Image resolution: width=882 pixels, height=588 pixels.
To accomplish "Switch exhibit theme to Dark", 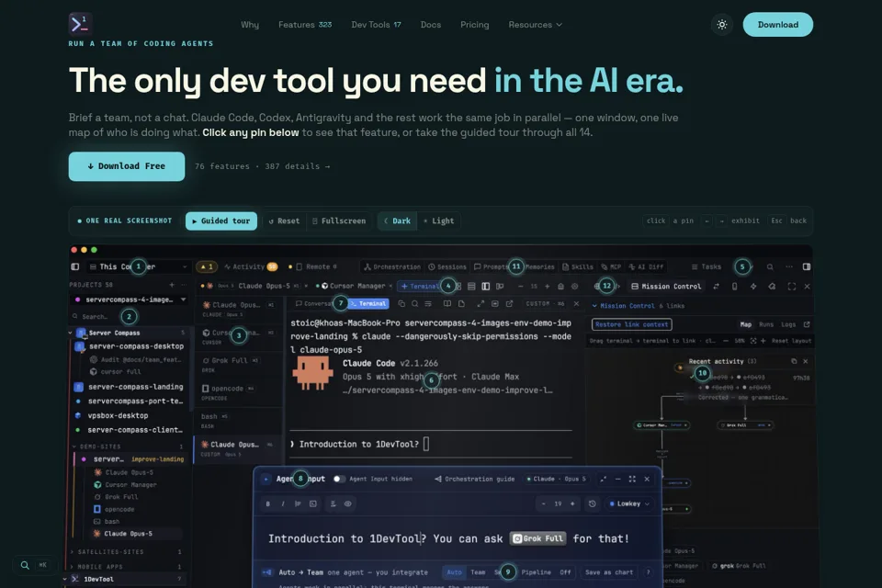I will pyautogui.click(x=397, y=220).
